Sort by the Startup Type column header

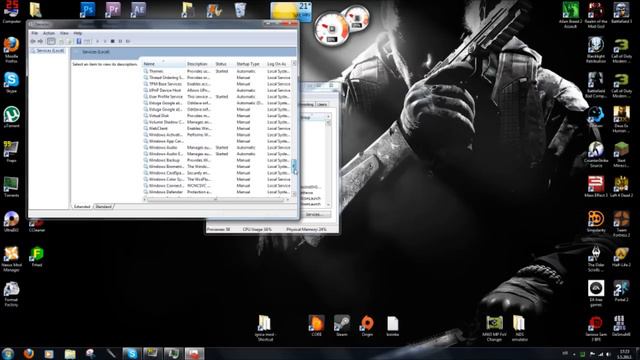pyautogui.click(x=250, y=64)
